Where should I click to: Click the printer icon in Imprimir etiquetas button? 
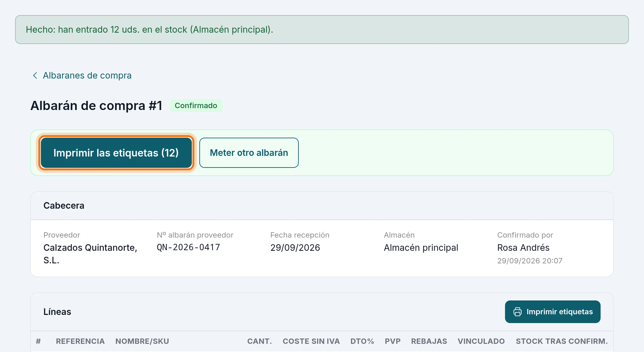pos(517,312)
